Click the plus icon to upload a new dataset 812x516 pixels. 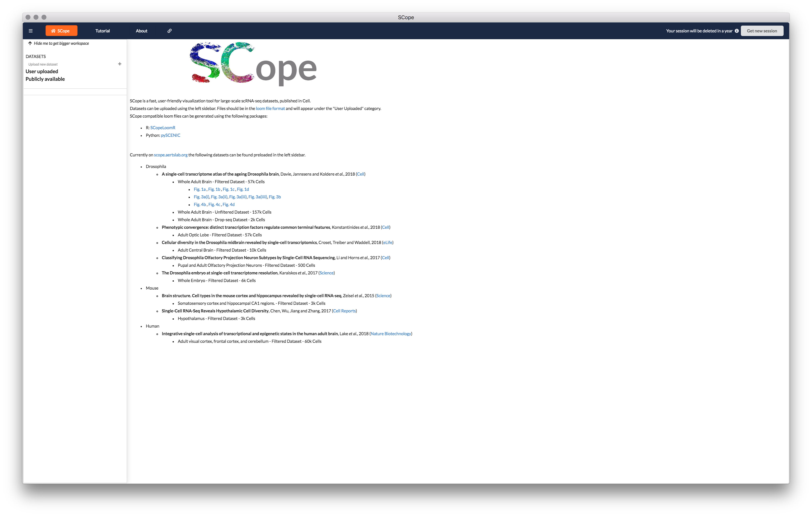[120, 64]
